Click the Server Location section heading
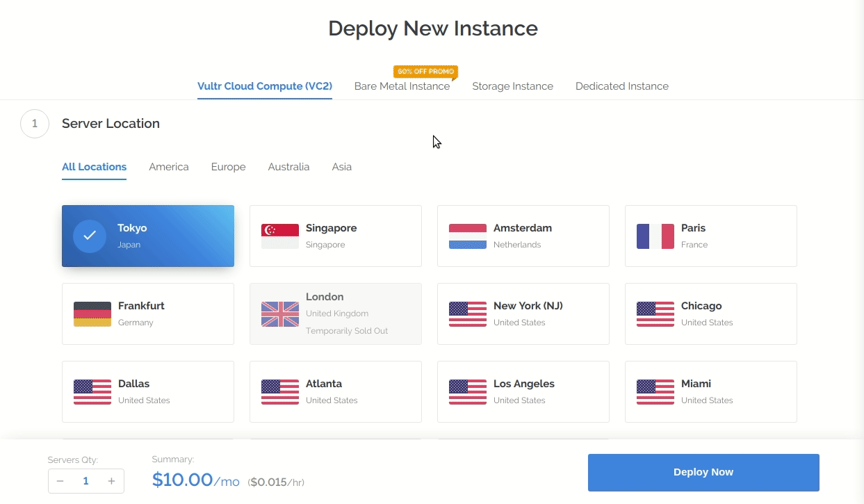This screenshot has height=504, width=864. (x=111, y=124)
